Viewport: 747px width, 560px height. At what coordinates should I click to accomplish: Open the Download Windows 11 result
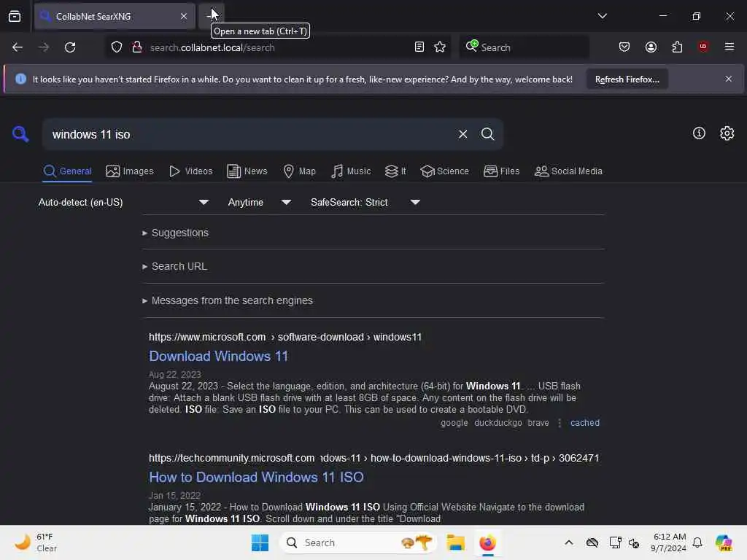pyautogui.click(x=218, y=356)
